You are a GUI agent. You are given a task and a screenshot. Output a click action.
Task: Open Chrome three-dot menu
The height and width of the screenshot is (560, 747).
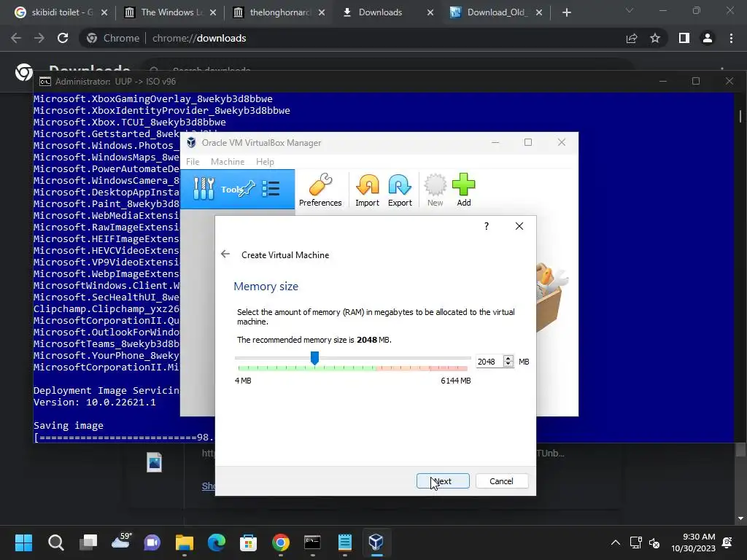pyautogui.click(x=731, y=38)
